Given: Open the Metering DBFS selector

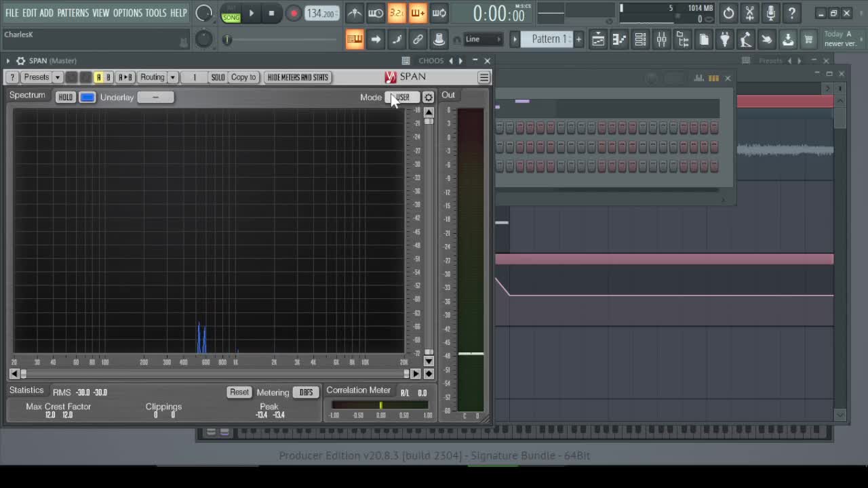Looking at the screenshot, I should (306, 392).
